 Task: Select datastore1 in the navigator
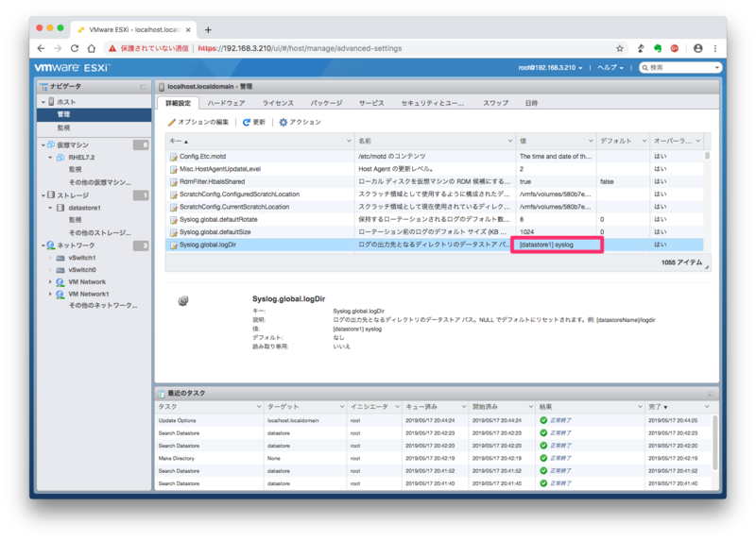click(x=84, y=208)
